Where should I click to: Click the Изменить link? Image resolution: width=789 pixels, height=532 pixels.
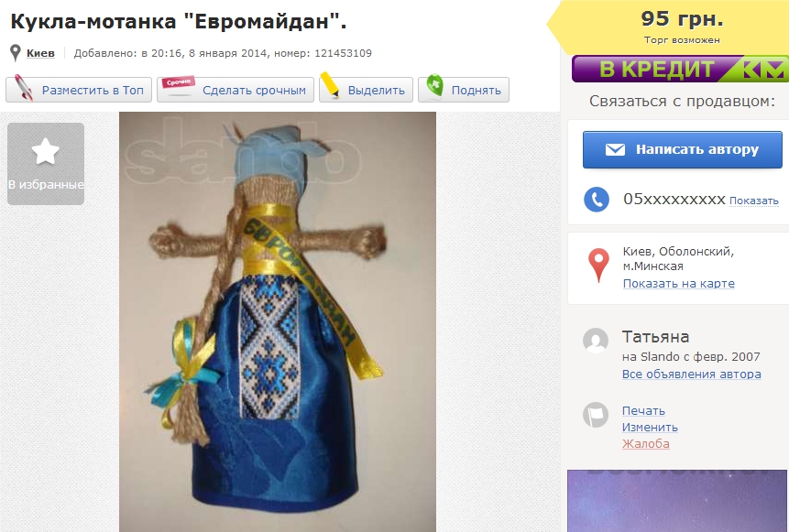click(x=650, y=428)
